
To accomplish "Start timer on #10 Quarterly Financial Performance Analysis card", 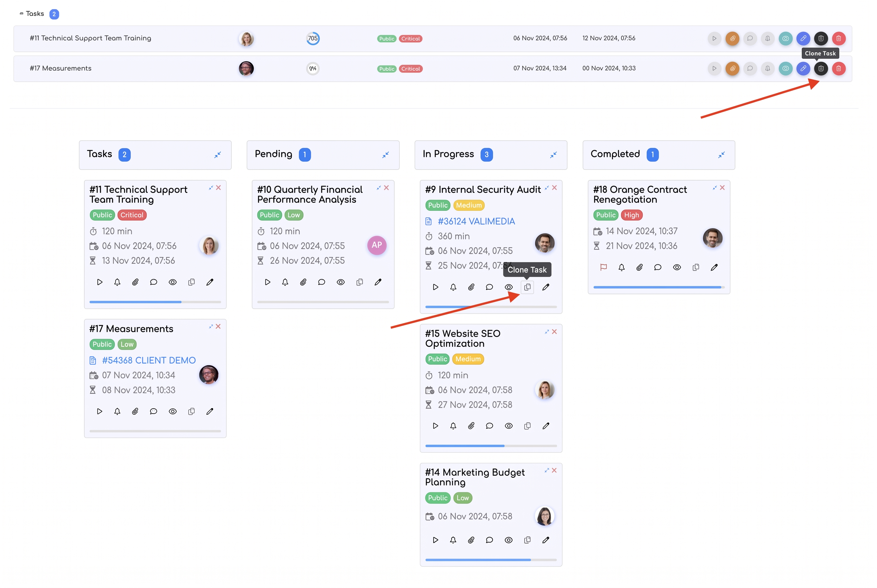I will pyautogui.click(x=267, y=282).
